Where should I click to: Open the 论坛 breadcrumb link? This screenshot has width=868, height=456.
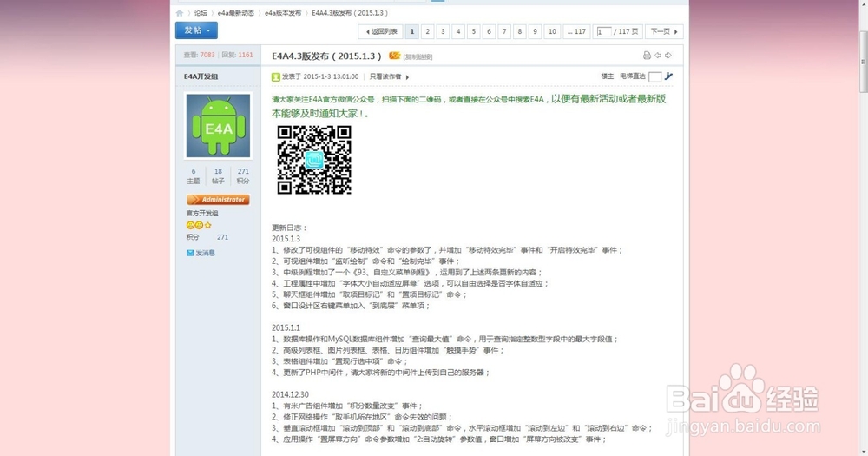(201, 13)
